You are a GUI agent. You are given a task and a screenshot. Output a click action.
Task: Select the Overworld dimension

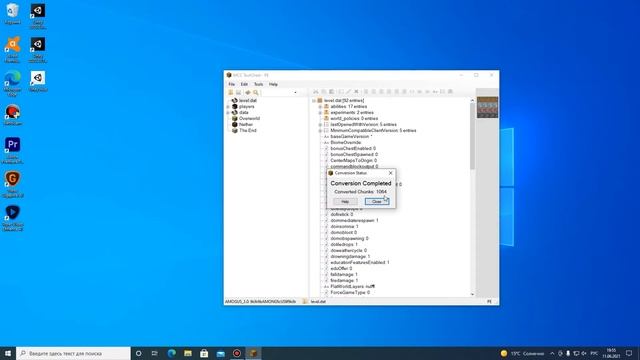click(249, 118)
